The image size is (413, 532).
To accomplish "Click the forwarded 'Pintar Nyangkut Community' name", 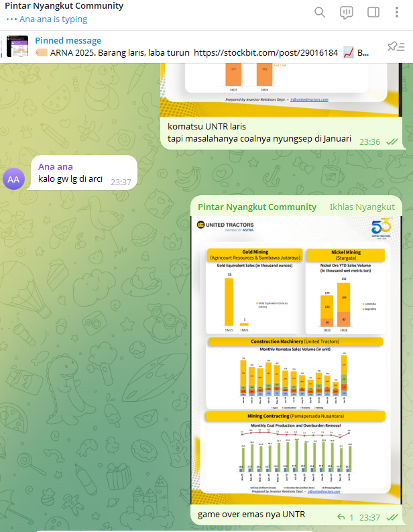I will click(x=257, y=207).
